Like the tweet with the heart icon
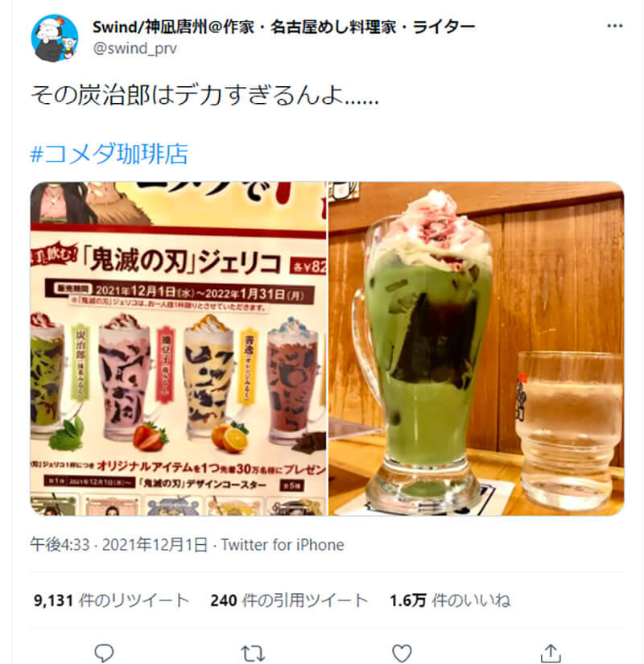The width and height of the screenshot is (644, 664). [x=402, y=653]
